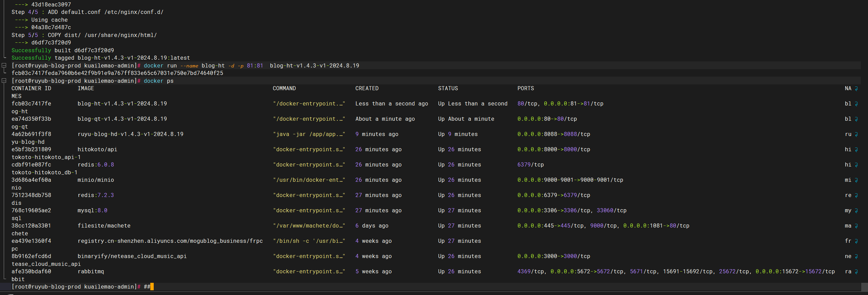Image resolution: width=868 pixels, height=295 pixels.
Task: Click container ID 3d686a4ef60a
Action: pyautogui.click(x=31, y=180)
